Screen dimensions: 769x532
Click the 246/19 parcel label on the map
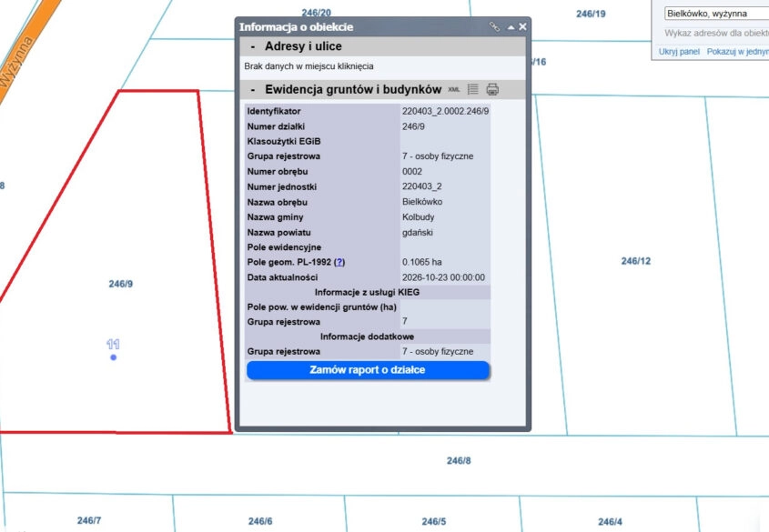(x=591, y=14)
